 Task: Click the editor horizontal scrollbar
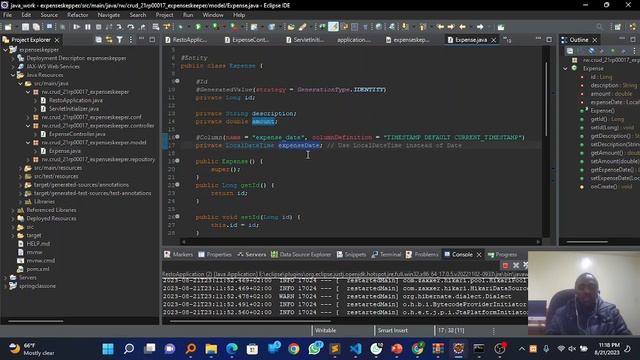click(x=361, y=242)
